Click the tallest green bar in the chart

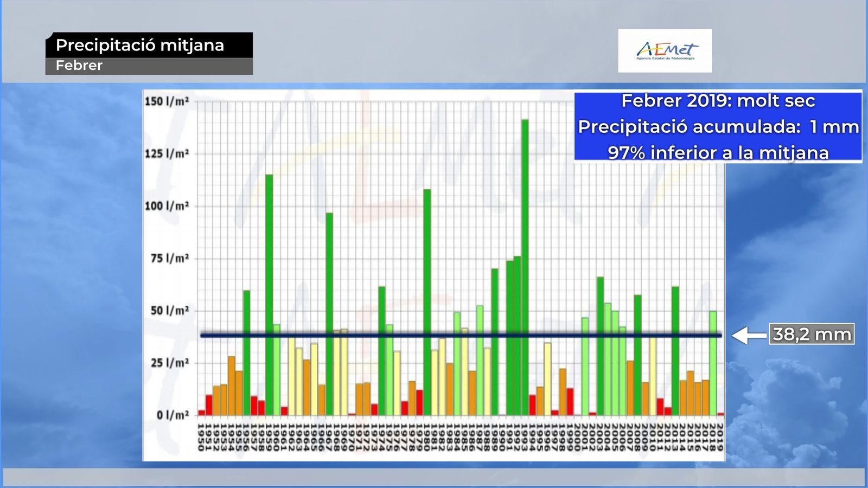pos(525,266)
